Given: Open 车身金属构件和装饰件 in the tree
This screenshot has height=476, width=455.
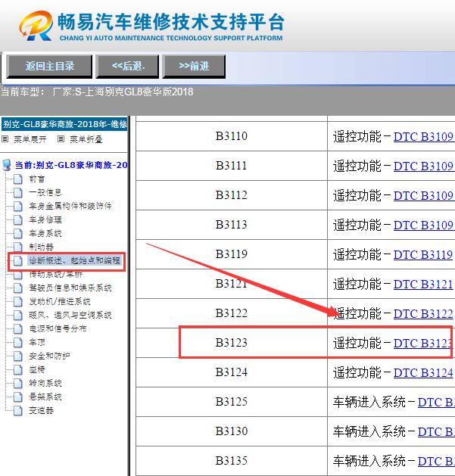Looking at the screenshot, I should [70, 206].
